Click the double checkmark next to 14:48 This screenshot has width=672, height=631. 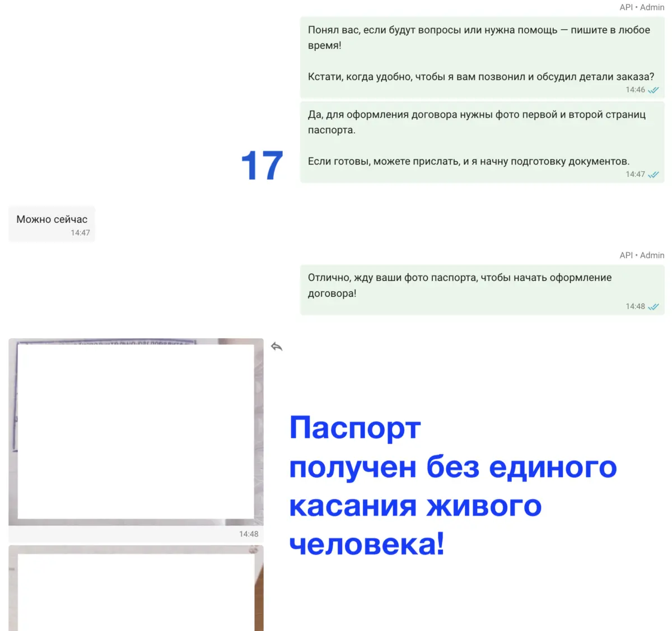[654, 307]
